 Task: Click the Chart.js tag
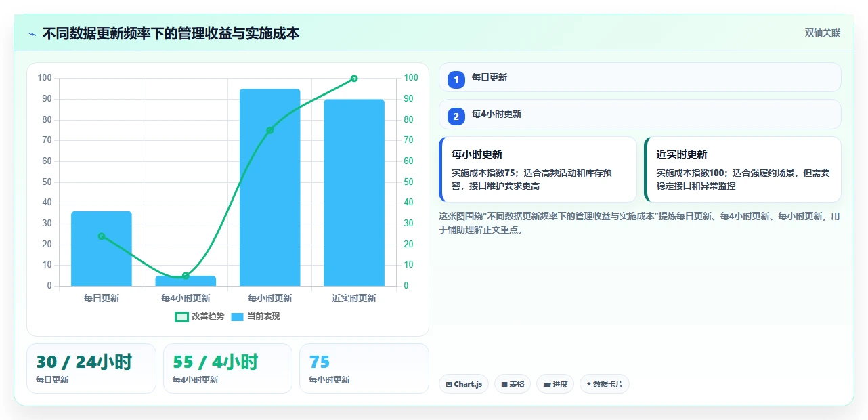[x=464, y=384]
